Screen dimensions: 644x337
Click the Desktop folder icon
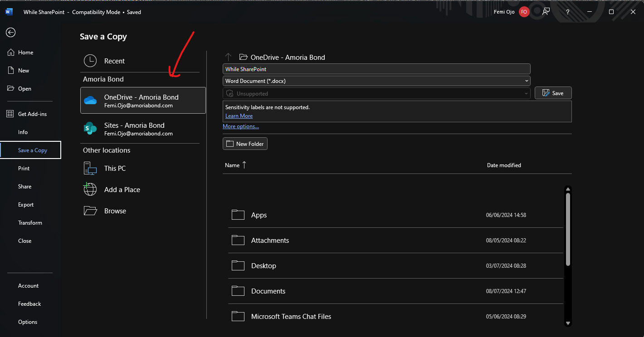tap(238, 265)
